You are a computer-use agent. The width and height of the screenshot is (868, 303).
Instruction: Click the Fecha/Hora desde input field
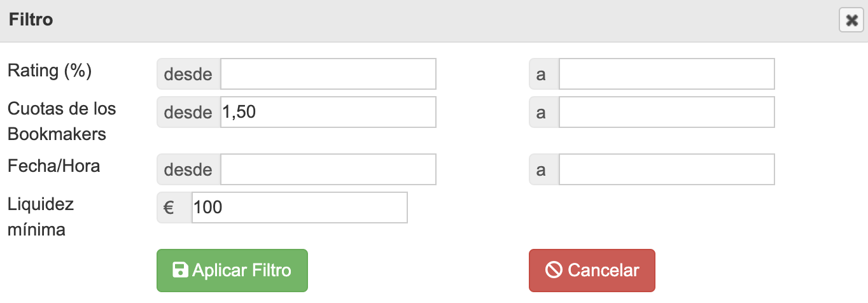[x=328, y=169]
